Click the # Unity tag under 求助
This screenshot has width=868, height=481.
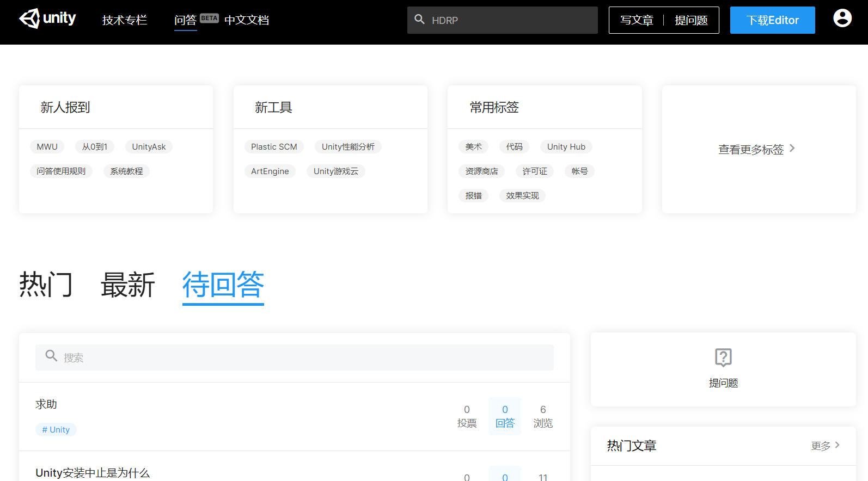click(x=56, y=430)
